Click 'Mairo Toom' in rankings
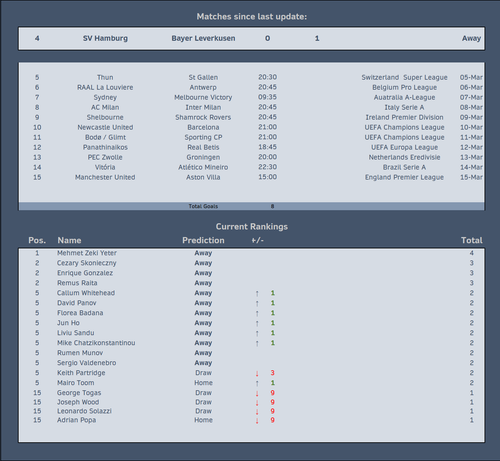500x461 pixels. (76, 383)
